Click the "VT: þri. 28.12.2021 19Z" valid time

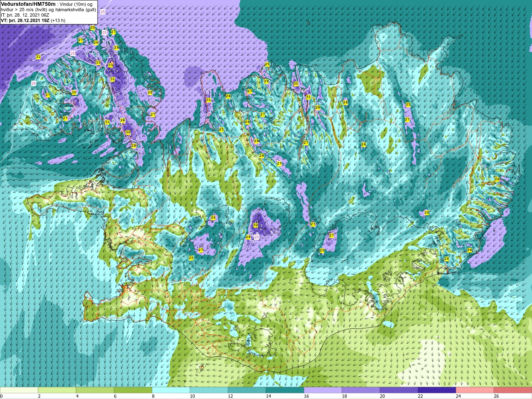pyautogui.click(x=25, y=20)
